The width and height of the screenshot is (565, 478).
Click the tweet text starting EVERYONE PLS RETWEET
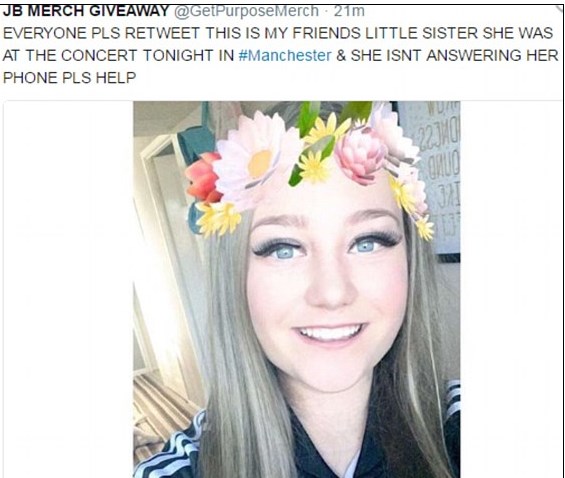click(280, 55)
